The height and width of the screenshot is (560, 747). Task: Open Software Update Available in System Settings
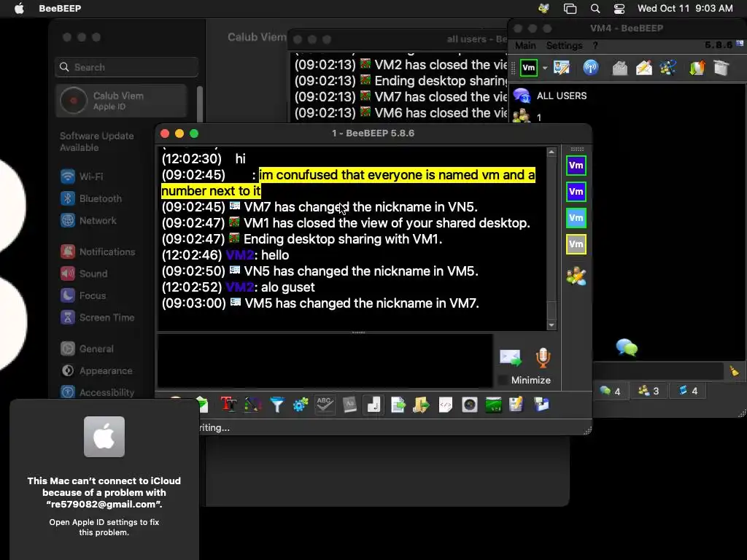coord(97,141)
